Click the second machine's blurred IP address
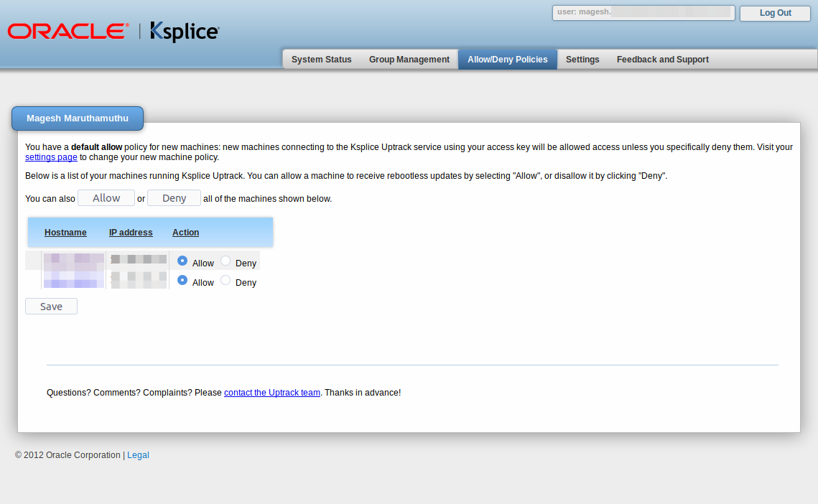 [x=138, y=280]
